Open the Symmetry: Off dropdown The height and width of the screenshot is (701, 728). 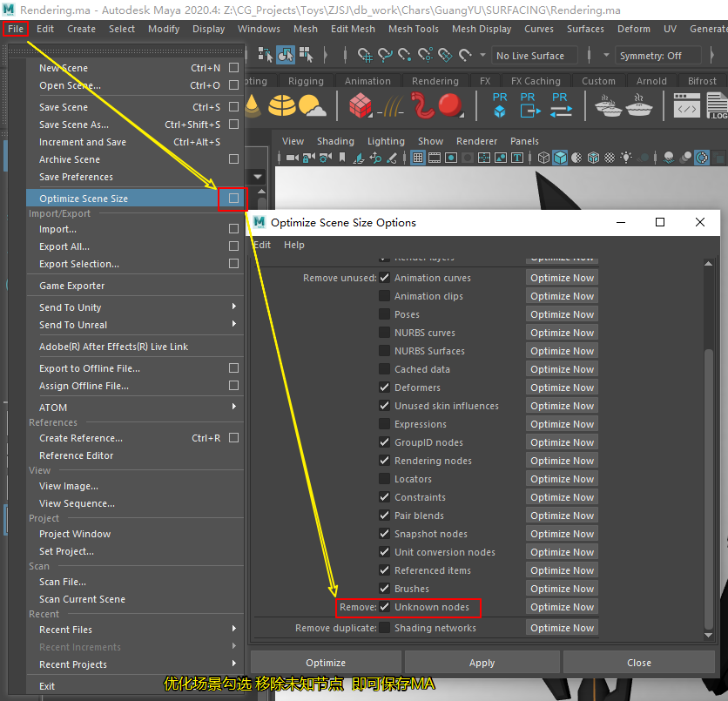[657, 56]
